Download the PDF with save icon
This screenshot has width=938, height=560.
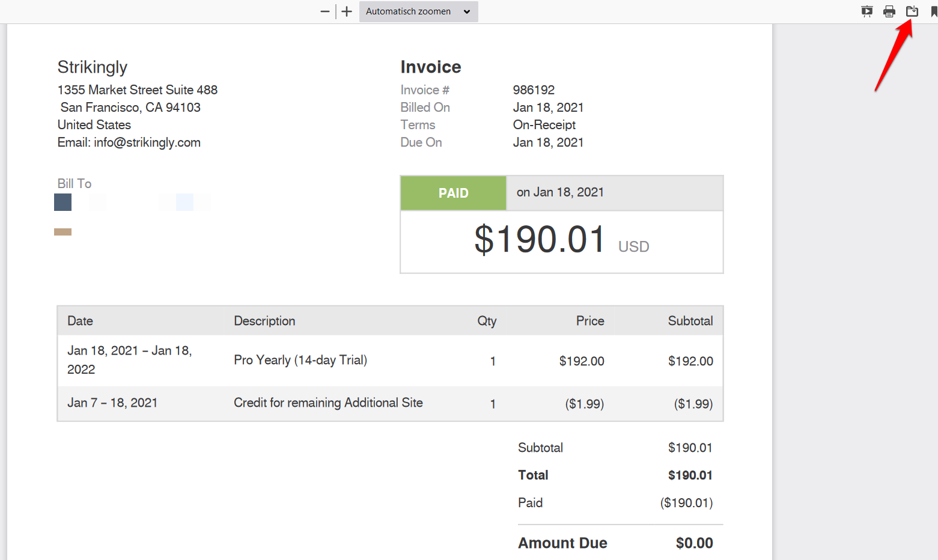912,11
